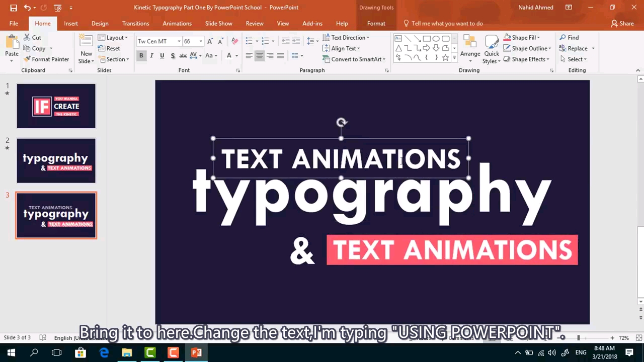This screenshot has width=644, height=362.
Task: Open the font size dropdown
Action: pos(201,41)
